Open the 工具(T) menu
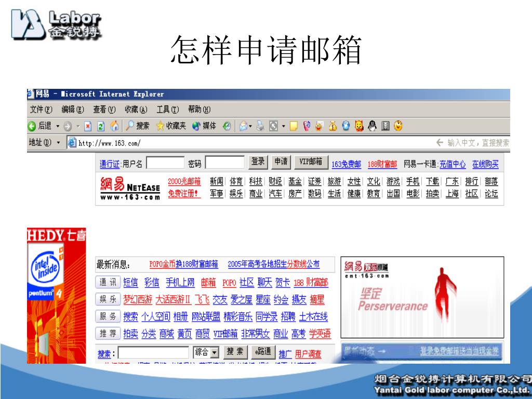 (168, 109)
